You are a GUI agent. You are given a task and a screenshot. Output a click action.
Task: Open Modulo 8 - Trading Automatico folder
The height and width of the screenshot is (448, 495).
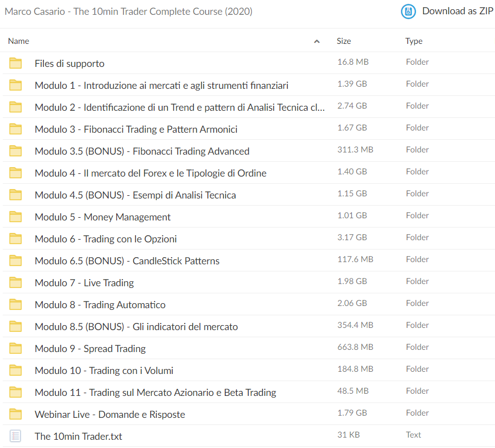click(x=100, y=305)
